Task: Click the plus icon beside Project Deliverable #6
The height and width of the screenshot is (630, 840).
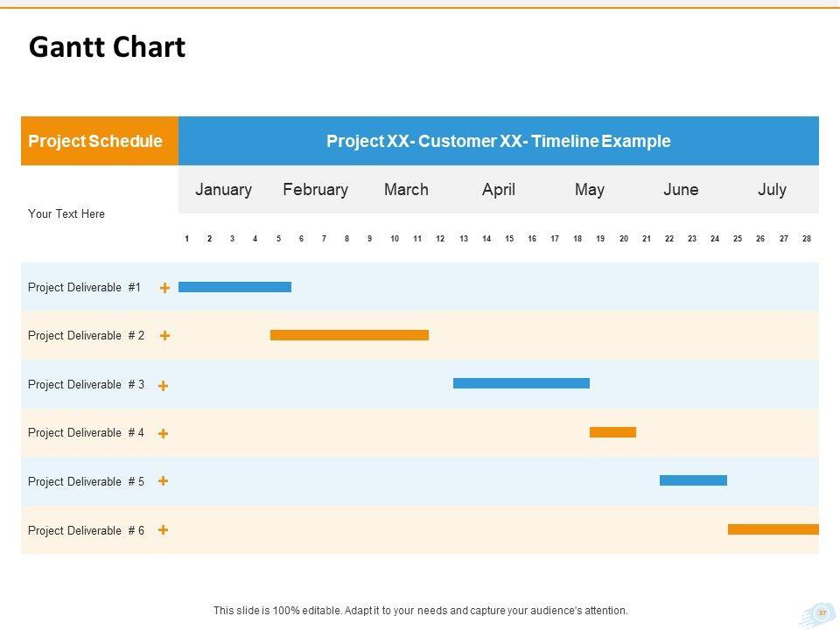Action: [x=164, y=529]
